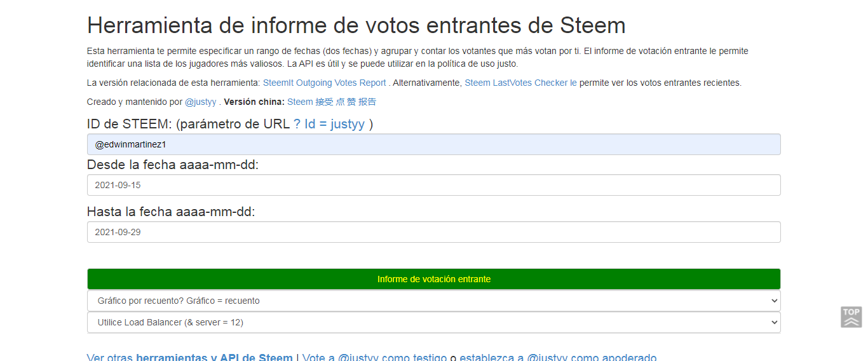The width and height of the screenshot is (868, 361).
Task: Click the end date field showing 2021-09-29
Action: pos(433,232)
